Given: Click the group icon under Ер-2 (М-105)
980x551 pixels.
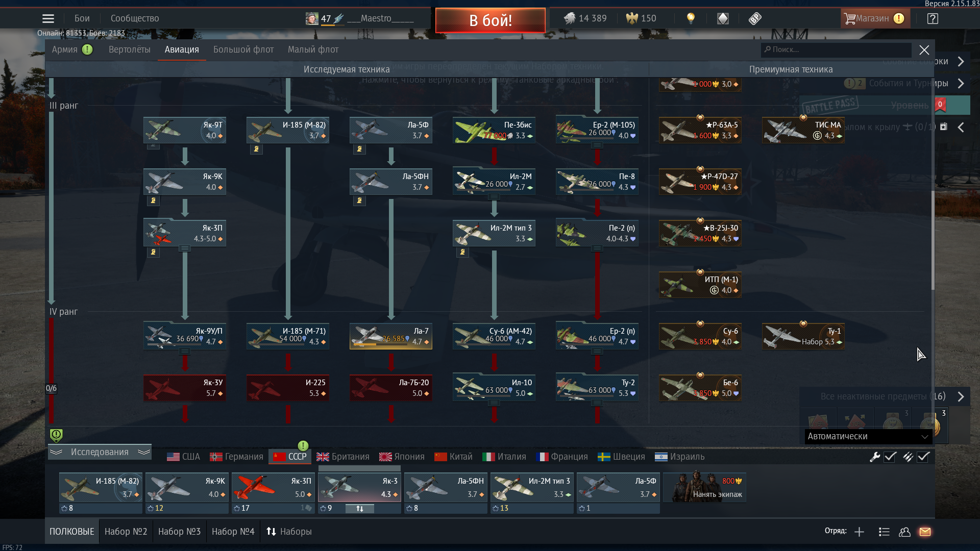Looking at the screenshot, I should (x=597, y=145).
